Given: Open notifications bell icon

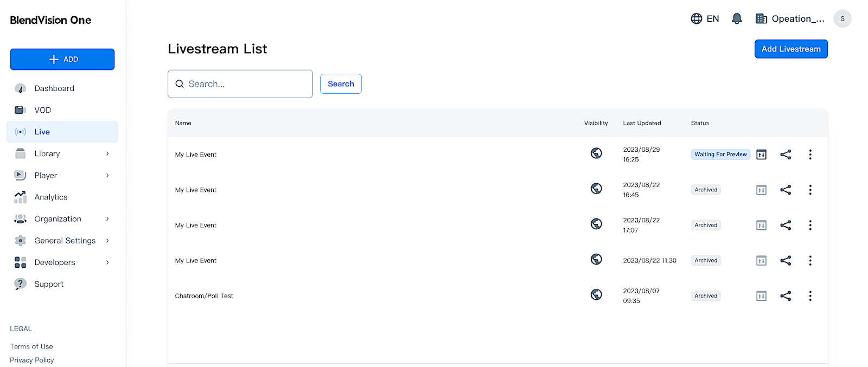Looking at the screenshot, I should coord(736,18).
